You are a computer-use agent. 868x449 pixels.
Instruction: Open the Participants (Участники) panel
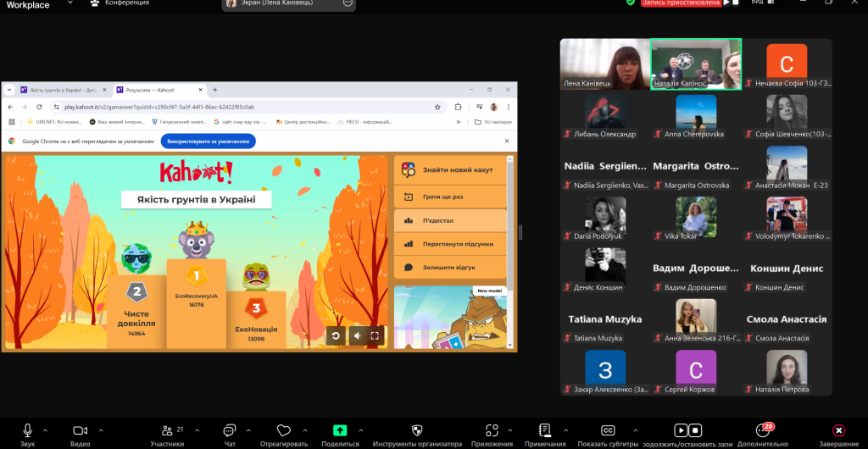[167, 430]
